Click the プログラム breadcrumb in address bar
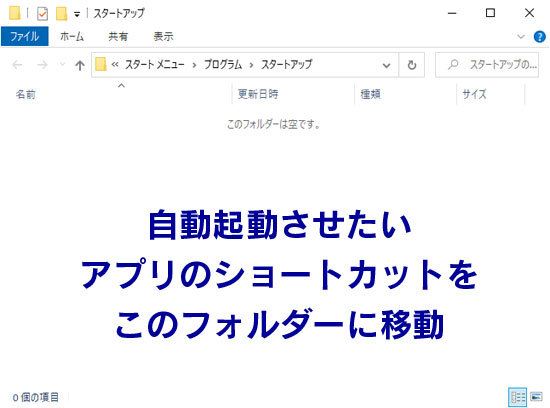This screenshot has width=550, height=408. click(x=223, y=65)
